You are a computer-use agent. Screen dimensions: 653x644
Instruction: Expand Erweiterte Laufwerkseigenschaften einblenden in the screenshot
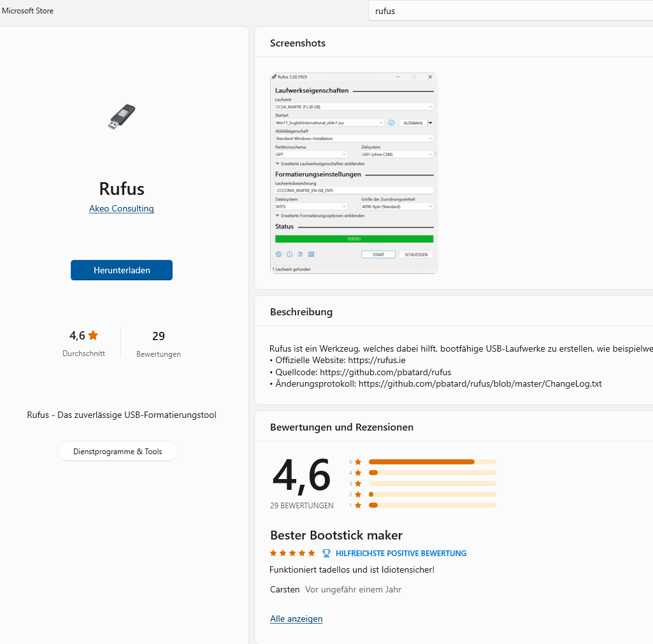coord(320,164)
